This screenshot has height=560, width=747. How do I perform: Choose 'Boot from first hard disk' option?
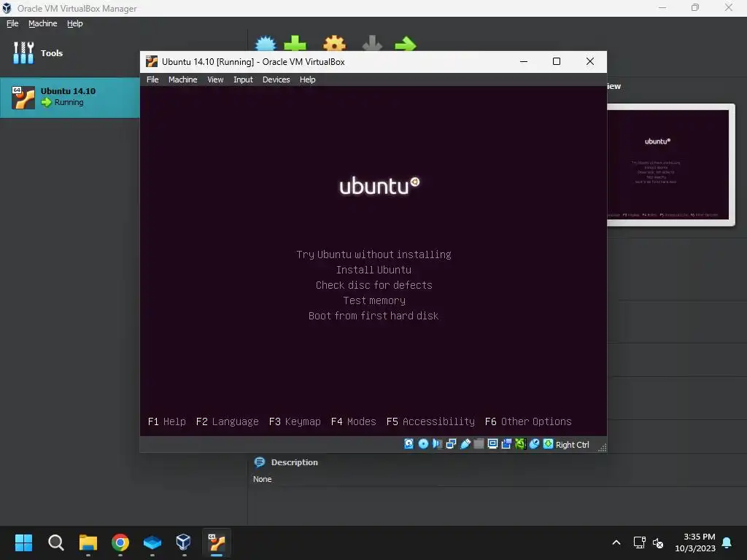373,316
